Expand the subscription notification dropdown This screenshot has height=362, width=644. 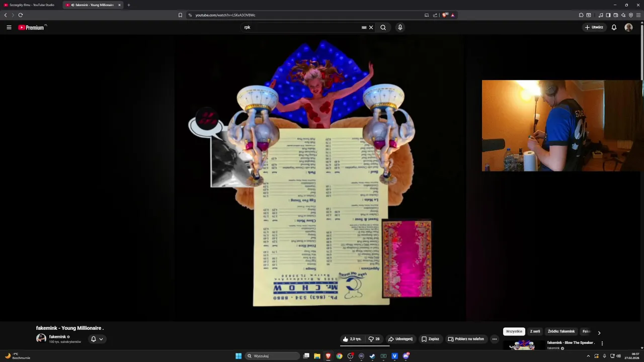click(97, 339)
